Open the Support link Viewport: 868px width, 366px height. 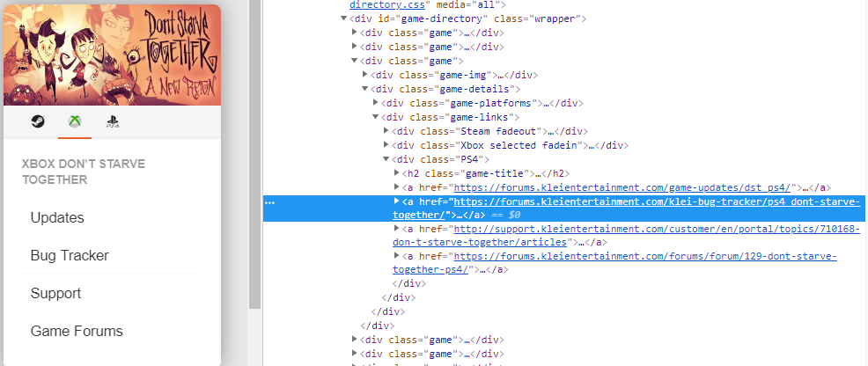click(56, 293)
